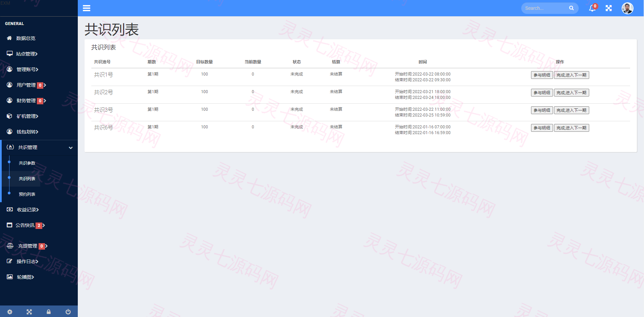
Task: Click the user icon beside 管理账号
Action: pyautogui.click(x=10, y=69)
